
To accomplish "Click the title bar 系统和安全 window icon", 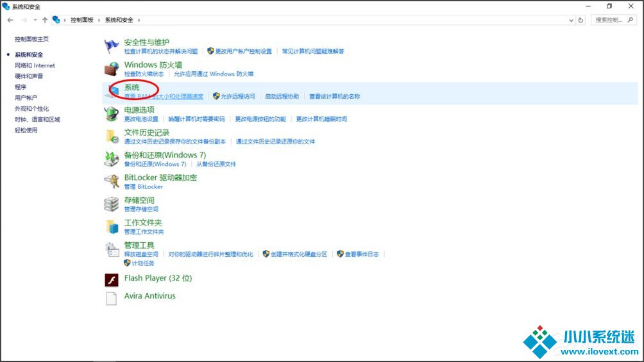I will point(6,6).
